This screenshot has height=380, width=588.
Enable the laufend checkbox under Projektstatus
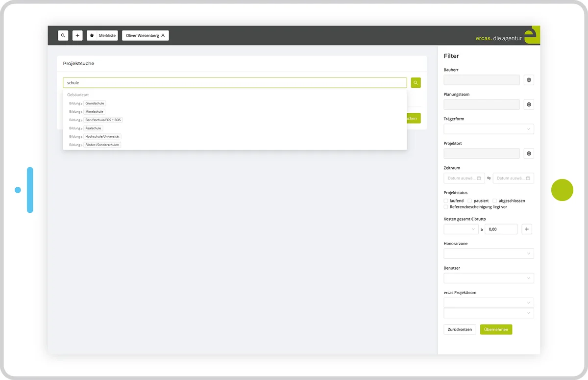[x=445, y=201]
